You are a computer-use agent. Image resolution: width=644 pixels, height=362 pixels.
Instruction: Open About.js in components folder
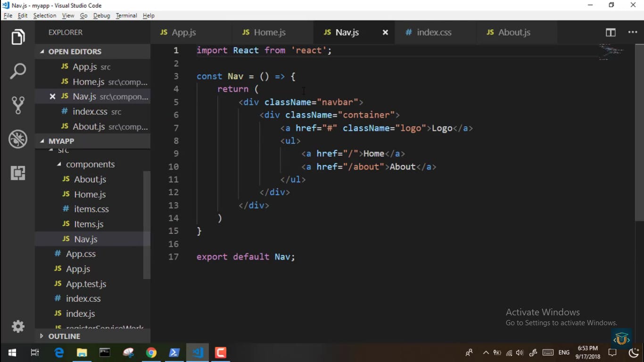(x=90, y=179)
